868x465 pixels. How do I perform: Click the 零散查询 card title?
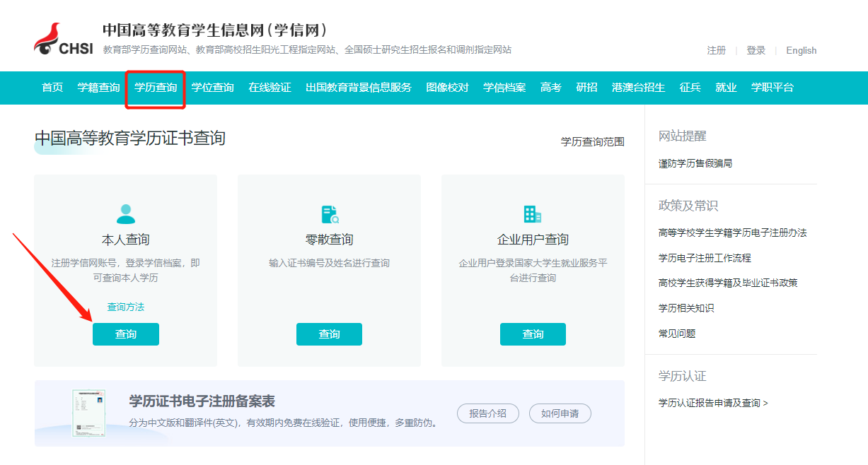point(329,240)
